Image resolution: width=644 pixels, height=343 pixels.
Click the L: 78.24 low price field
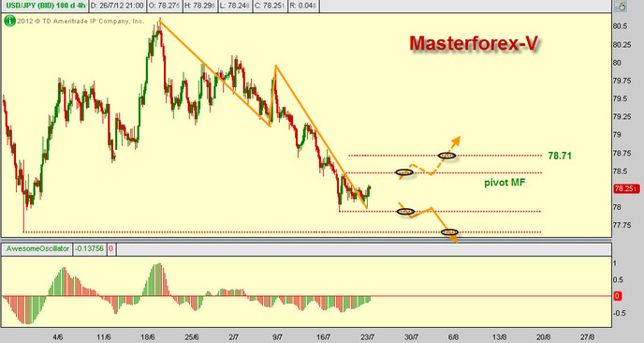pyautogui.click(x=234, y=6)
